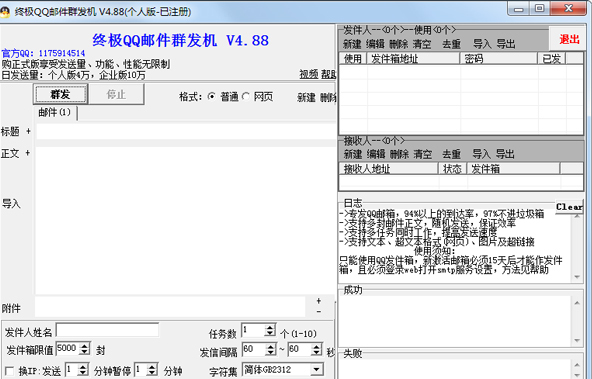The image size is (592, 379).
Task: Open the 邮件 (1) tab
Action: click(x=55, y=112)
